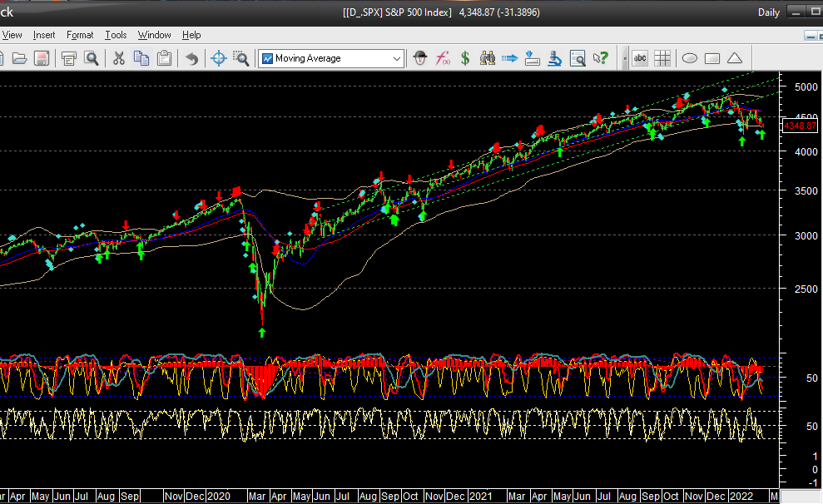
Task: Select the ellipse drawing tool
Action: click(690, 58)
